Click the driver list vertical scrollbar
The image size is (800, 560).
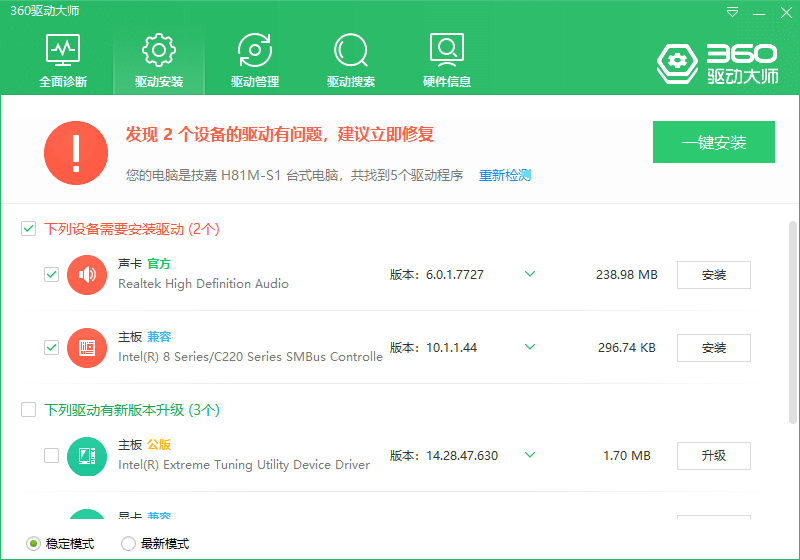792,322
